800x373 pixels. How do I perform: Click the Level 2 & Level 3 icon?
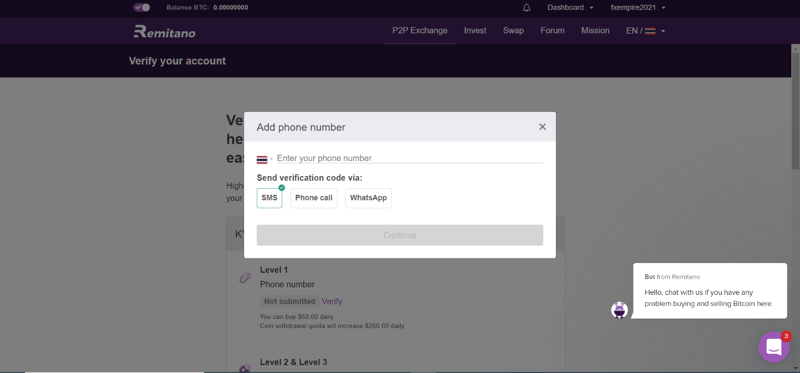(245, 368)
